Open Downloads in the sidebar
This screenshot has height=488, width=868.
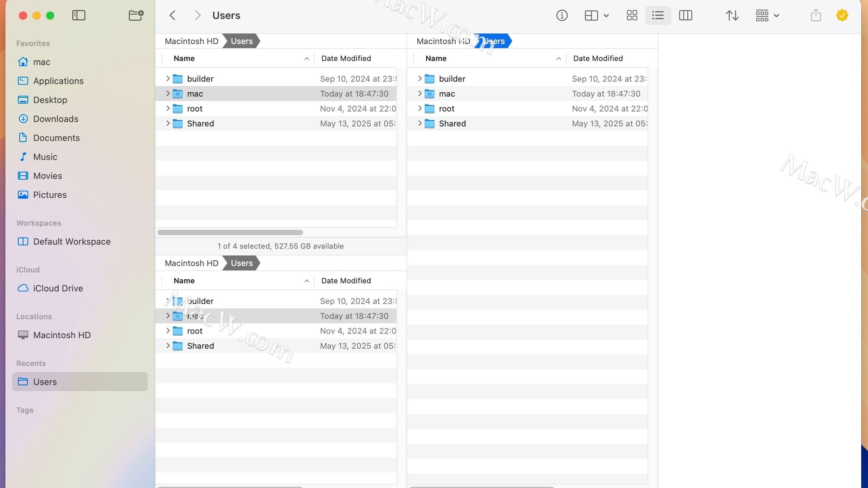coord(56,119)
